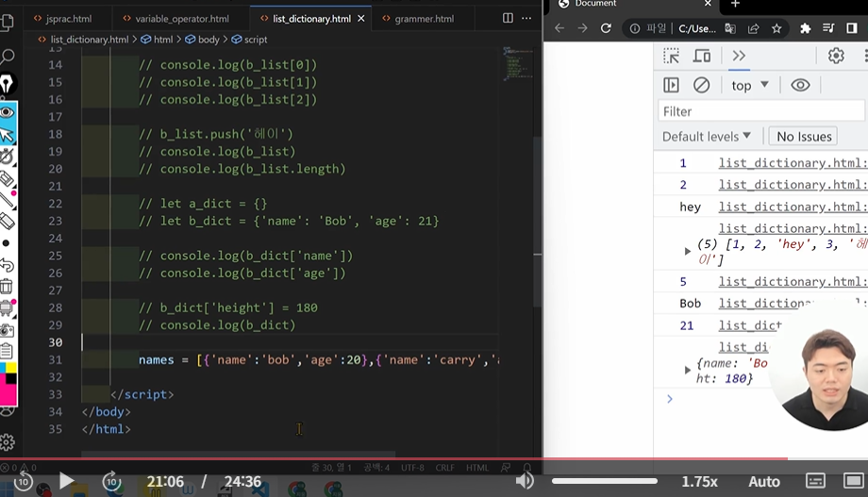Viewport: 868px width, 497px height.
Task: Click trash icon in annotation toolbar
Action: pyautogui.click(x=6, y=287)
